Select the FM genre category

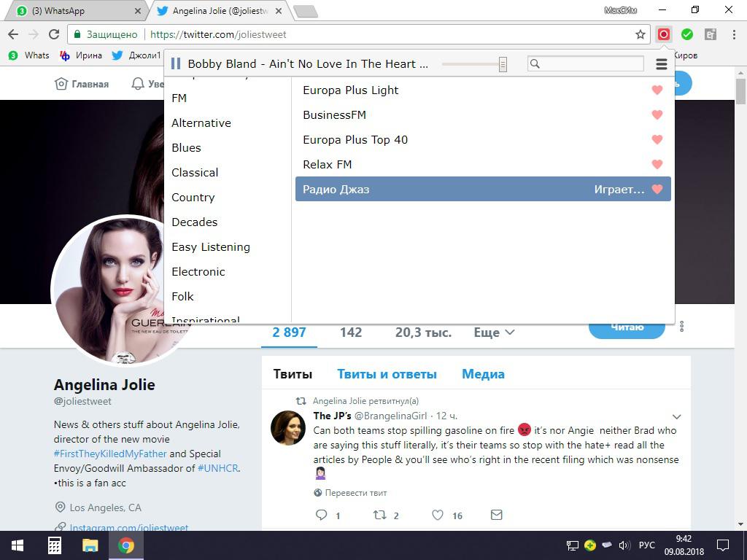tap(179, 98)
